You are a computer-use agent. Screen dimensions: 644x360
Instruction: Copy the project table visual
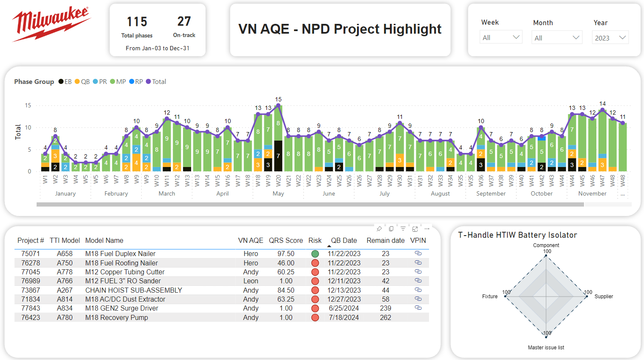coord(391,229)
